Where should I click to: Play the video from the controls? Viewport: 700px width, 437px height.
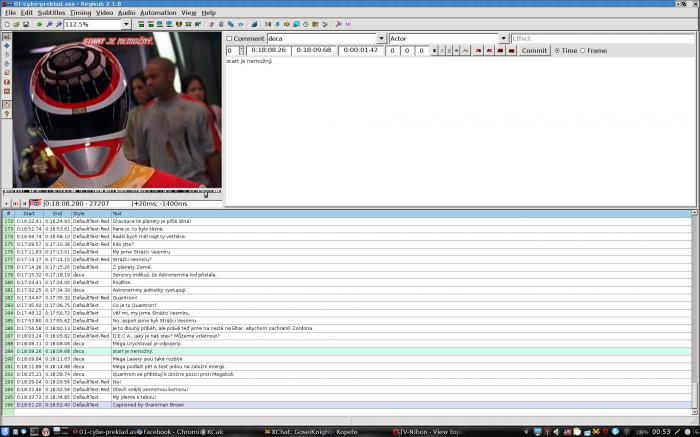pos(6,204)
